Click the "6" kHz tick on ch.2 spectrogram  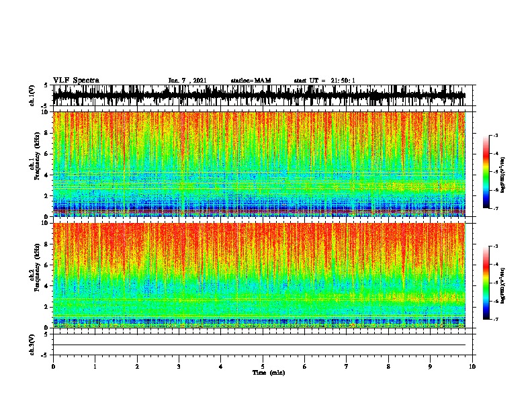[x=47, y=265]
